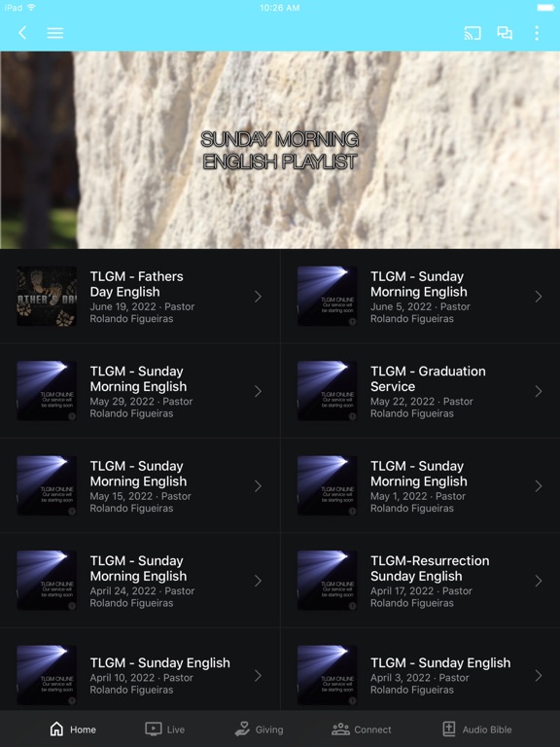Tap the Cast screen icon
Screen dimensions: 560x747
[x=472, y=33]
